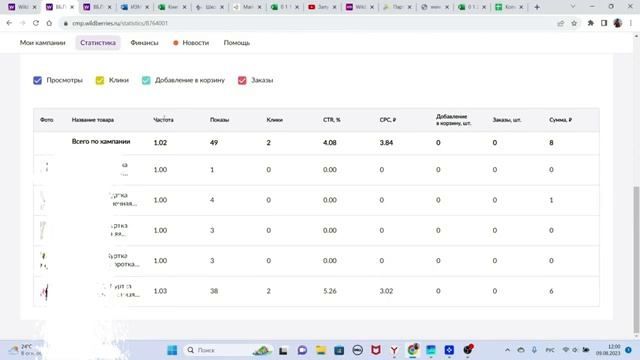Select the Всего по кампании row label
The height and width of the screenshot is (360, 640).
[101, 142]
